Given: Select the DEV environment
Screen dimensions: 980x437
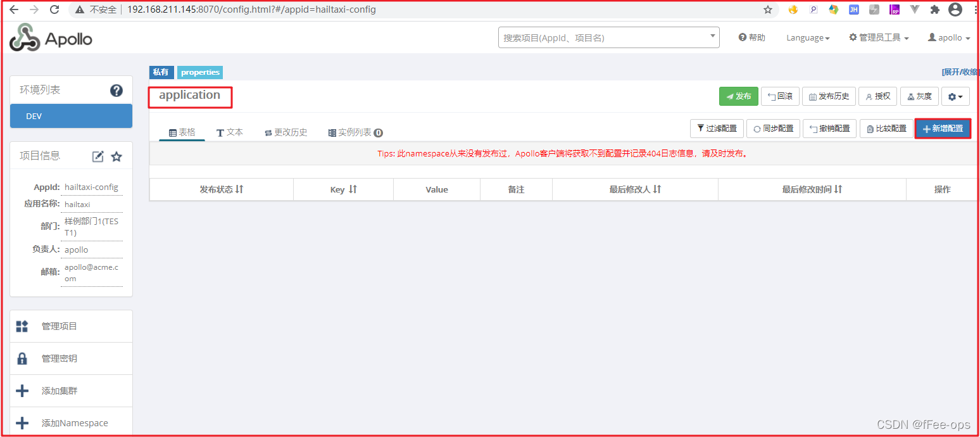Looking at the screenshot, I should tap(72, 117).
